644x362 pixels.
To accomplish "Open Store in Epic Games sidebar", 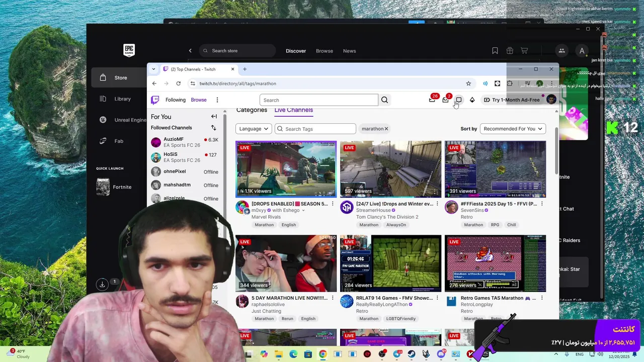I will coord(120,78).
